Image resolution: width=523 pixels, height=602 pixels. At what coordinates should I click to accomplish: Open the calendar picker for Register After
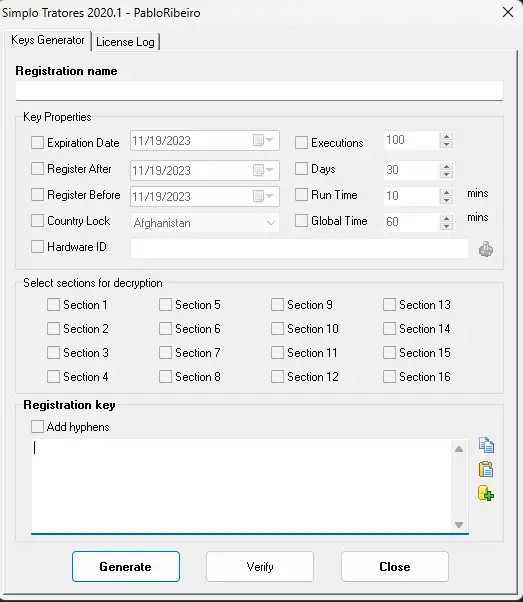coord(263,170)
